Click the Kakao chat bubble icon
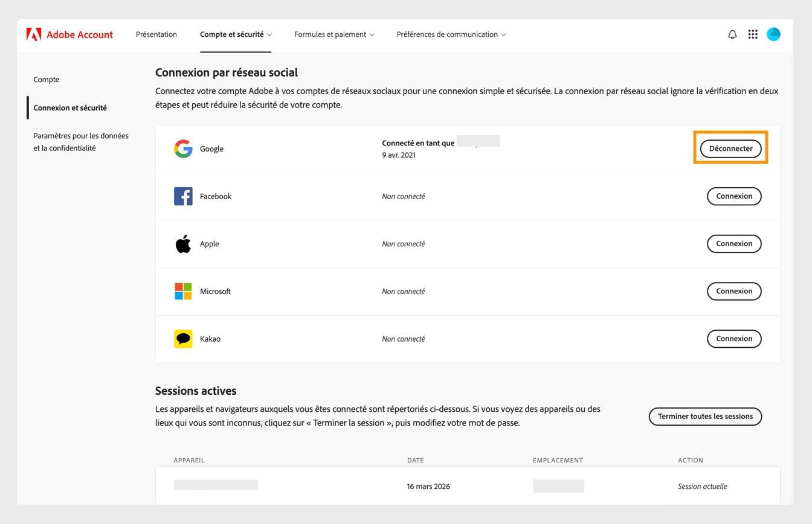 pos(183,338)
